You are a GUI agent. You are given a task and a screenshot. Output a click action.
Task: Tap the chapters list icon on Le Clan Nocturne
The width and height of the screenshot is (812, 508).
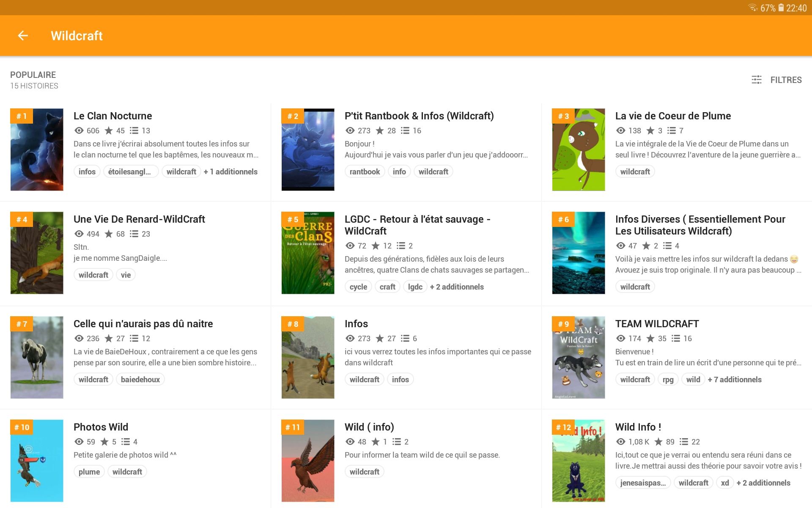coord(134,130)
